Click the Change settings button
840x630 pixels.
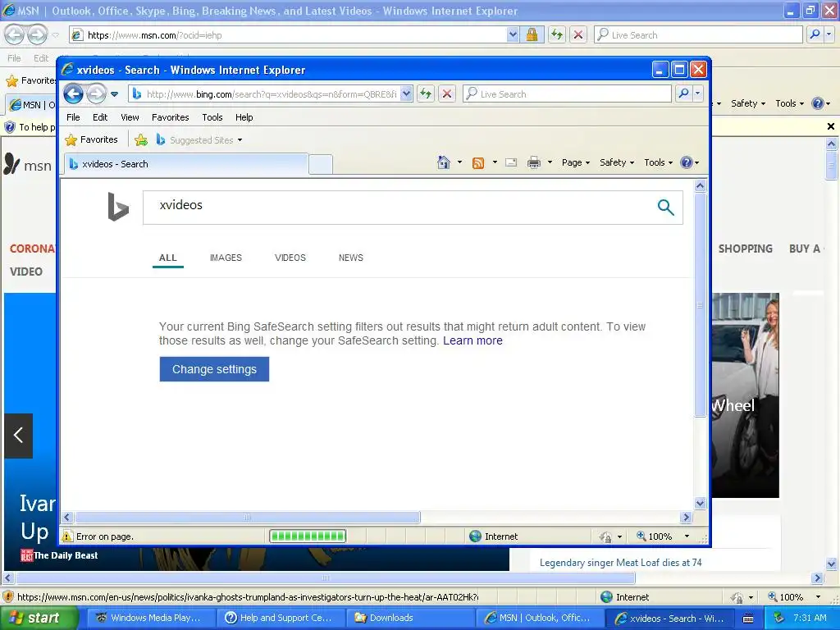pos(214,369)
